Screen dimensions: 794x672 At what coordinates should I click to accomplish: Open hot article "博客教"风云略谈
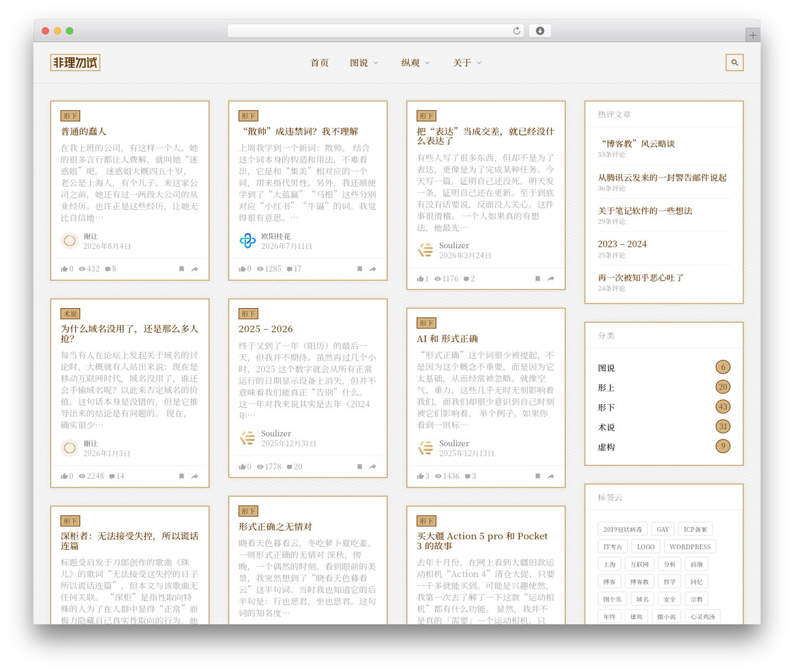[x=636, y=144]
